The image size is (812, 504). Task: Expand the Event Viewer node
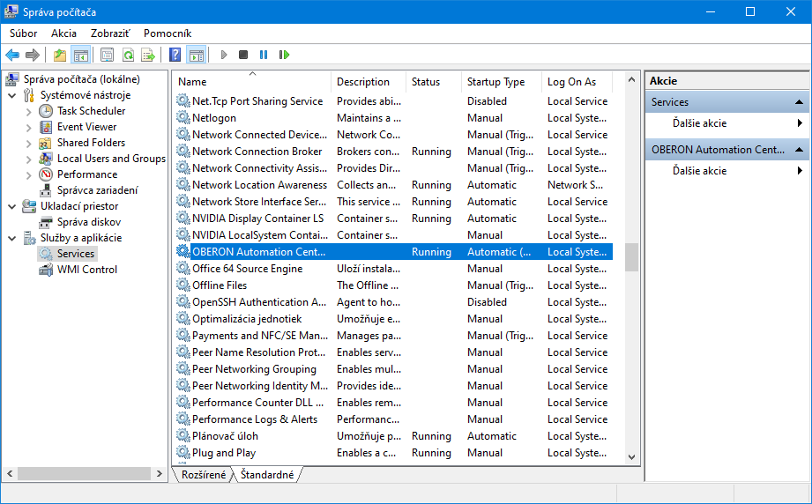coord(28,127)
